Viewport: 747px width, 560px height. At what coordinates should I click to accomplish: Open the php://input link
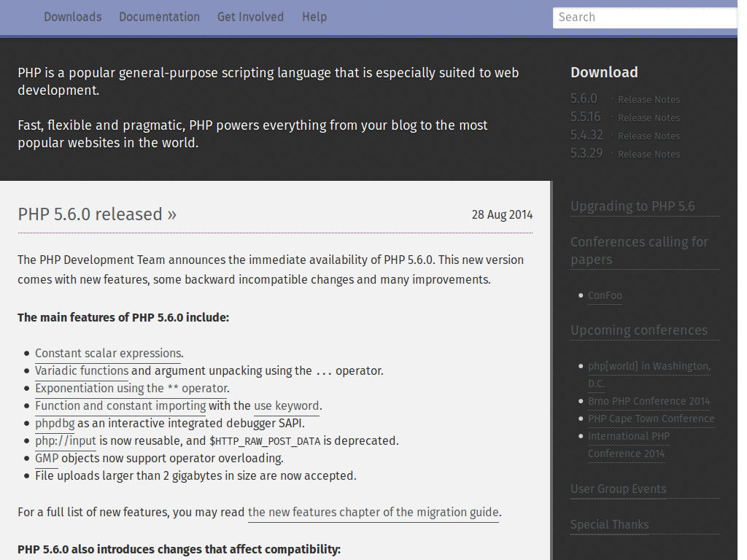click(x=66, y=441)
